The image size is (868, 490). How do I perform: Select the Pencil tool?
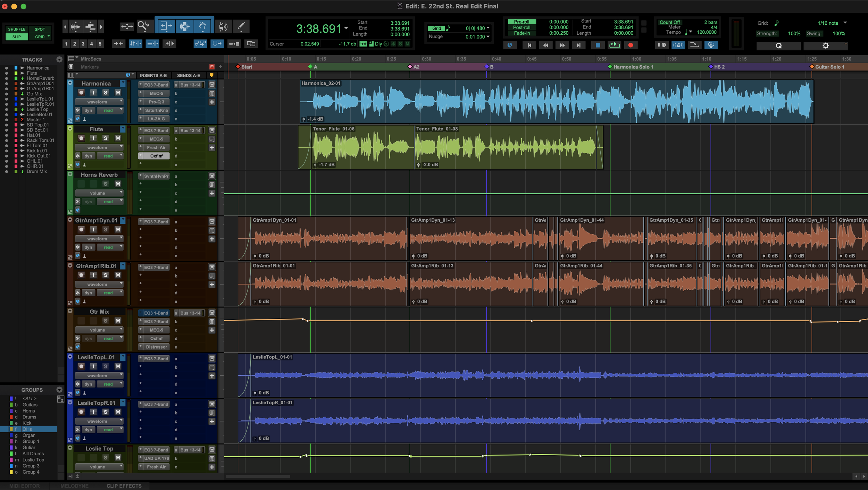pyautogui.click(x=241, y=26)
